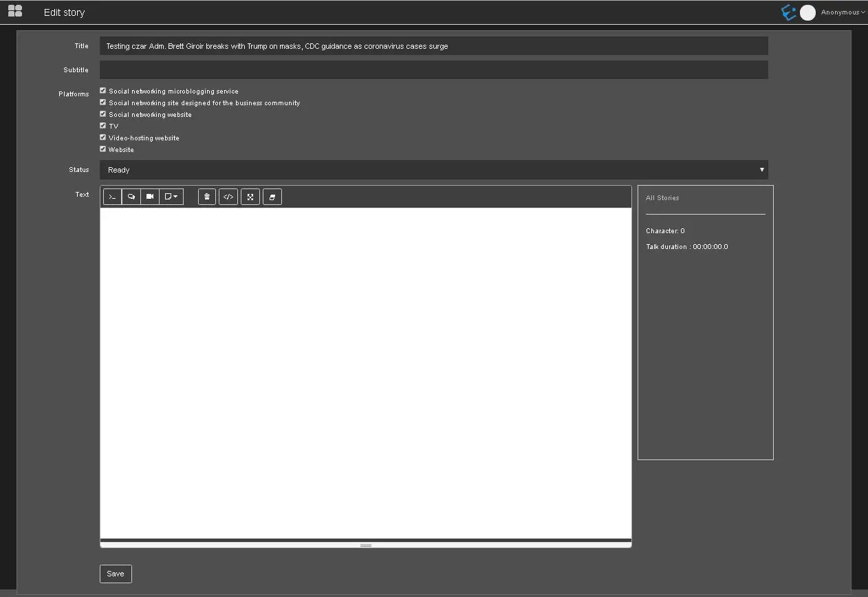The height and width of the screenshot is (597, 868).
Task: Uncheck Social networking microblogging service
Action: (x=103, y=90)
